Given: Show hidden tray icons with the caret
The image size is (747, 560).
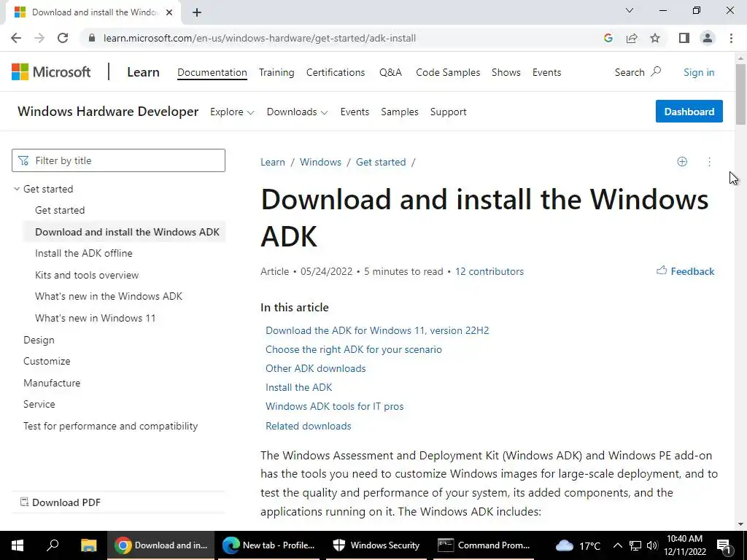Looking at the screenshot, I should tap(617, 545).
